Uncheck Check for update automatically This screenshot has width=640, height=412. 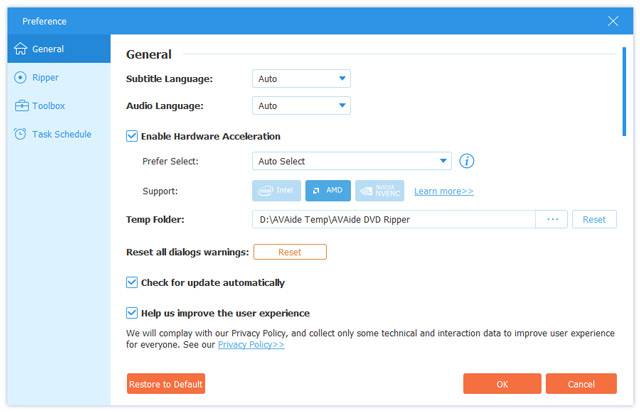(x=132, y=283)
